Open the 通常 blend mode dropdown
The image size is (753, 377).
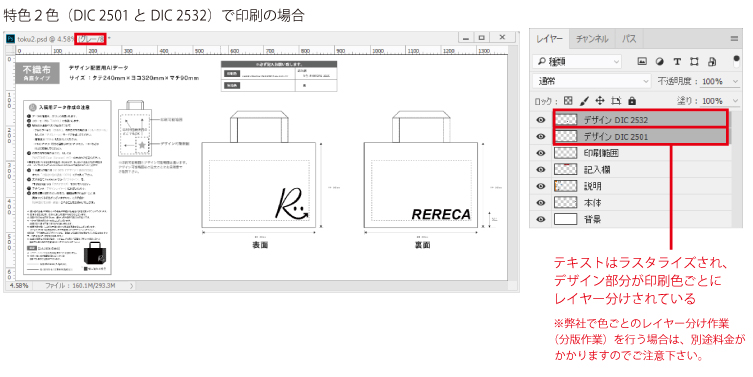(x=592, y=81)
